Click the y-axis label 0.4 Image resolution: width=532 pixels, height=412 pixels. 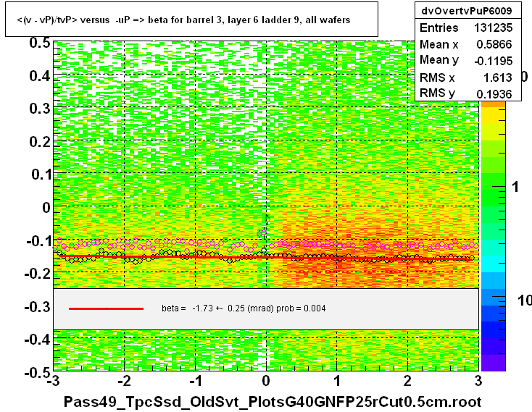(x=40, y=76)
